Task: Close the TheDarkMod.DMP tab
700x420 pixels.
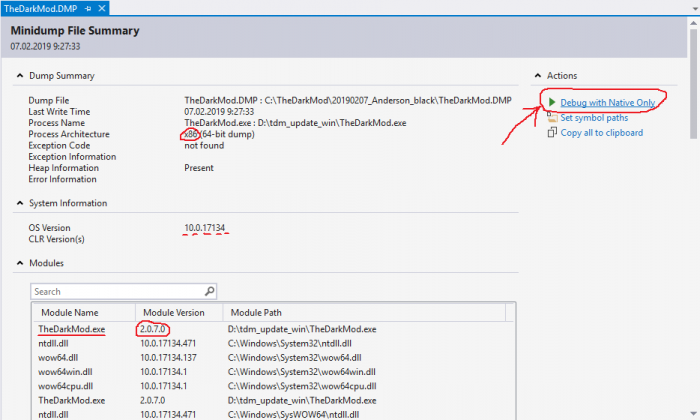Action: (x=102, y=8)
